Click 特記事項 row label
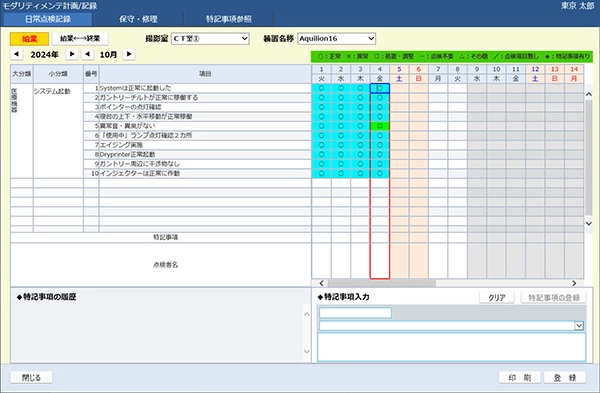The width and height of the screenshot is (600, 393). pyautogui.click(x=165, y=237)
